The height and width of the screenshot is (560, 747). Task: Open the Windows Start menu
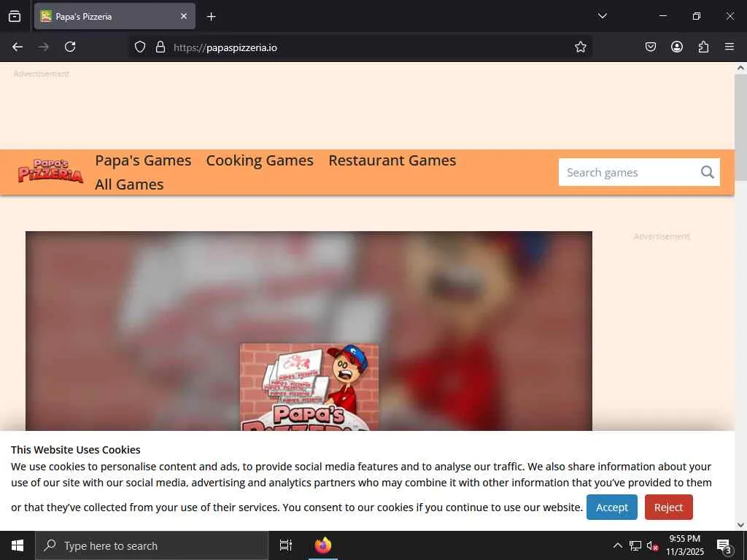point(18,545)
